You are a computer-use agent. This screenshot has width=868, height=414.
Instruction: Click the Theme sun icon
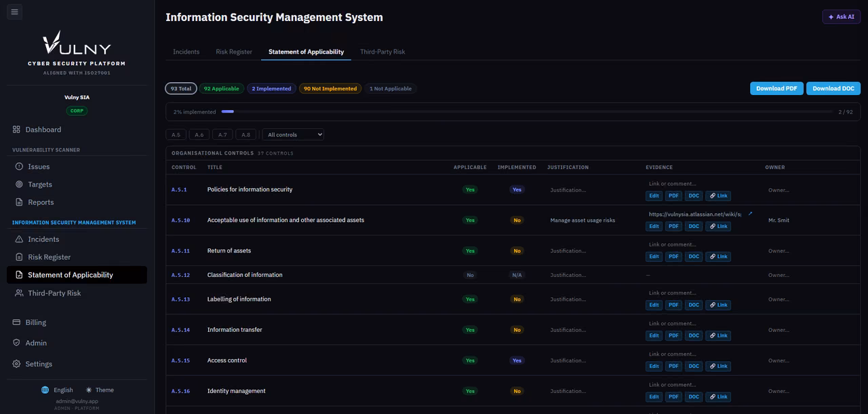click(x=89, y=390)
